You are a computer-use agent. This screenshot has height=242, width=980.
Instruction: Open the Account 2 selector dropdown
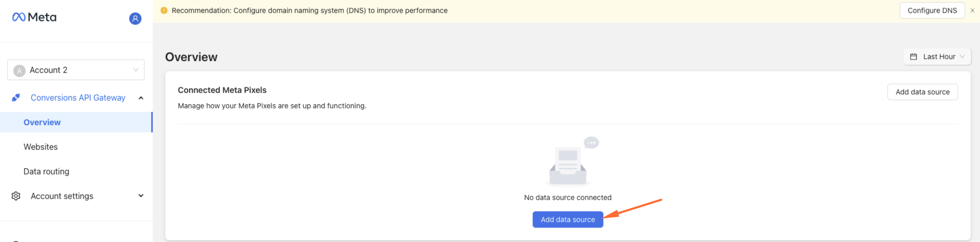pyautogui.click(x=76, y=70)
